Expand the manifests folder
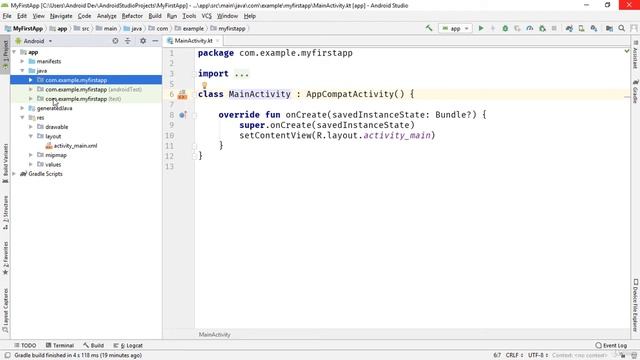This screenshot has height=360, width=640. tap(22, 61)
